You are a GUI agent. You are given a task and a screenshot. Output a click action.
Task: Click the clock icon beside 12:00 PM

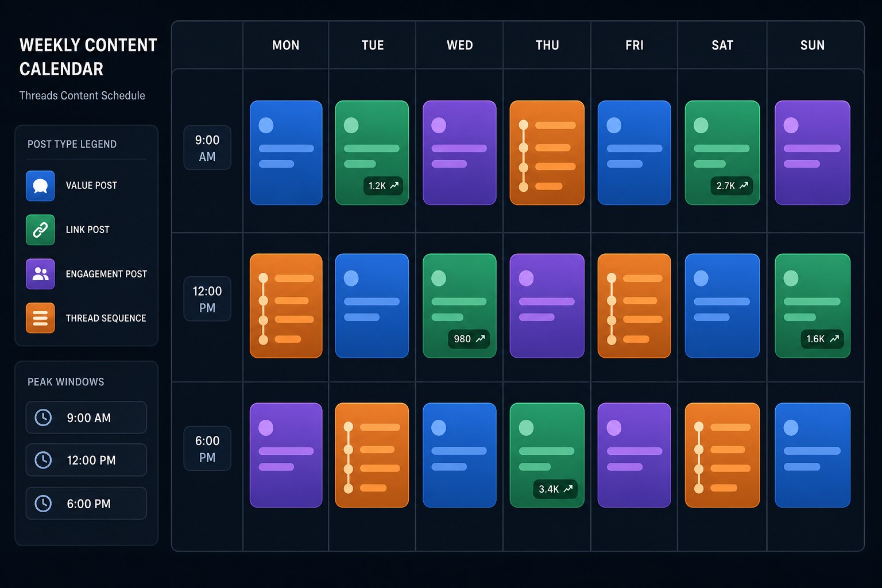click(43, 460)
